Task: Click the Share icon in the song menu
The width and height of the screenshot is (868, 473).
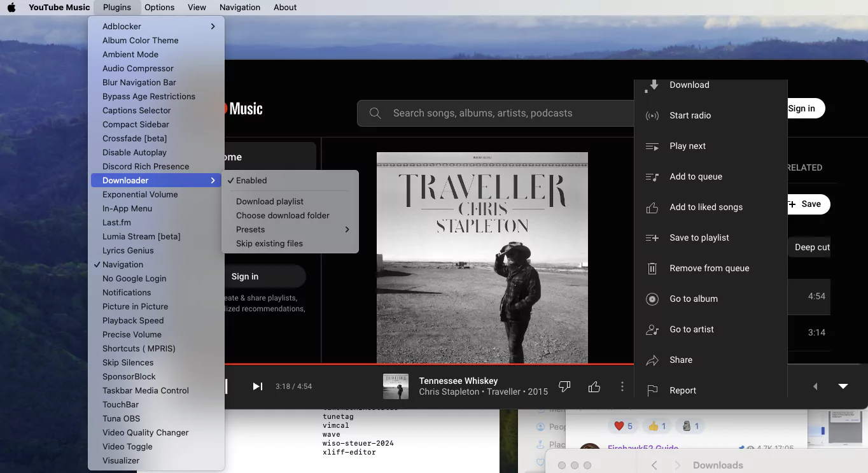Action: 652,360
